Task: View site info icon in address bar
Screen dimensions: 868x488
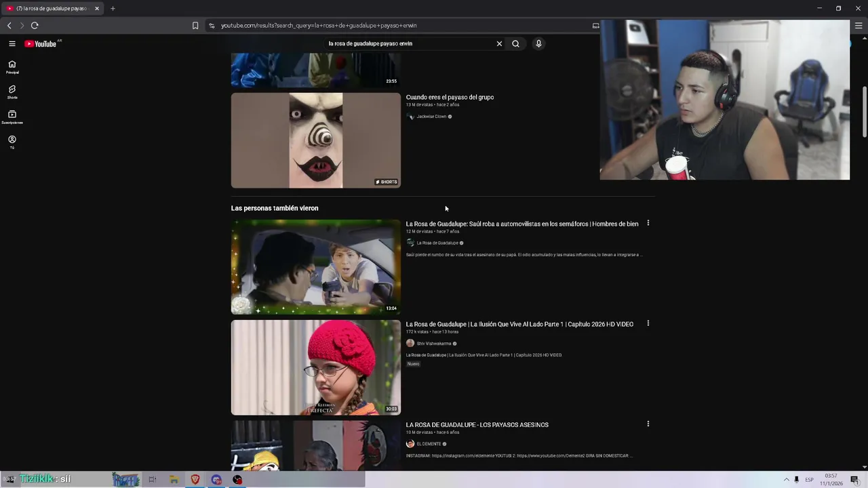Action: click(212, 25)
